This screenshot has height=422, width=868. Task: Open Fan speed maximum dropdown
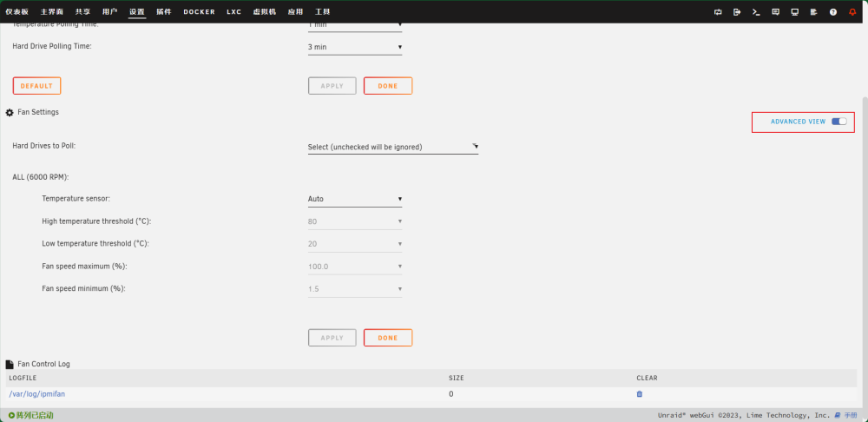355,267
